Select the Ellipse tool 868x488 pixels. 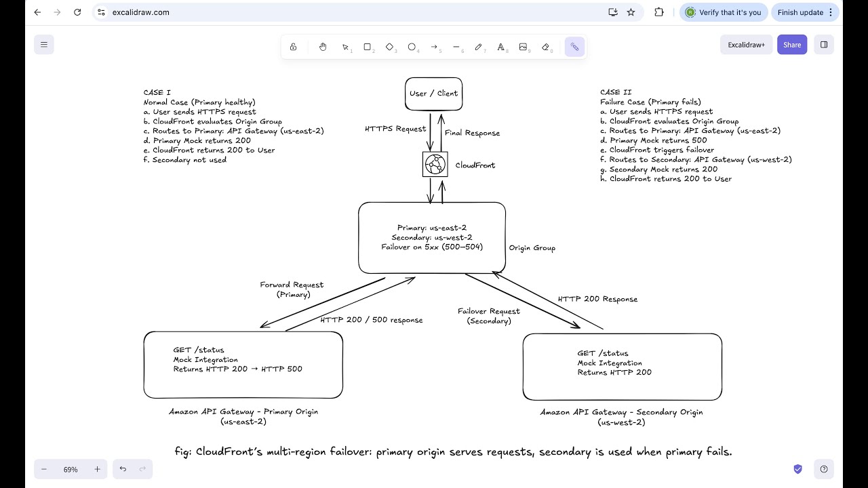[412, 47]
